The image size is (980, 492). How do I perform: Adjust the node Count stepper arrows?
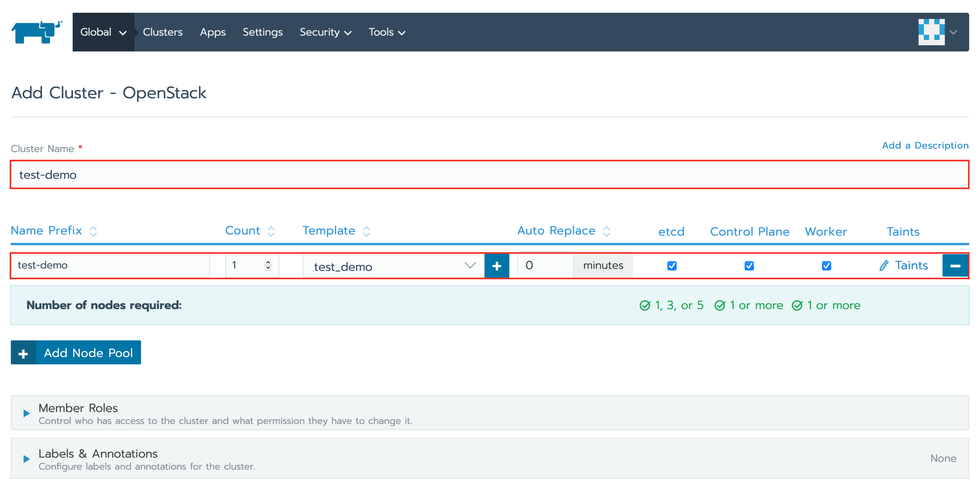click(268, 265)
